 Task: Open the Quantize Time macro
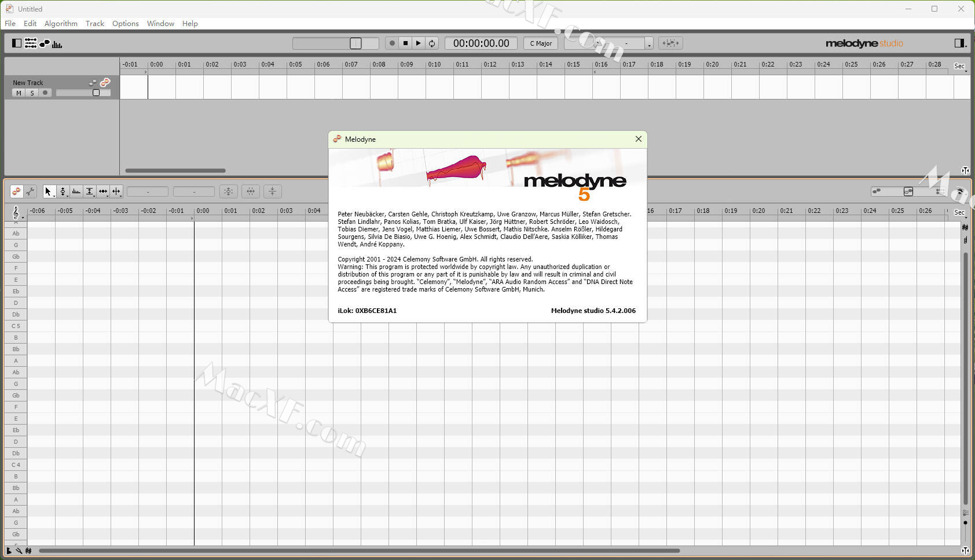point(250,191)
